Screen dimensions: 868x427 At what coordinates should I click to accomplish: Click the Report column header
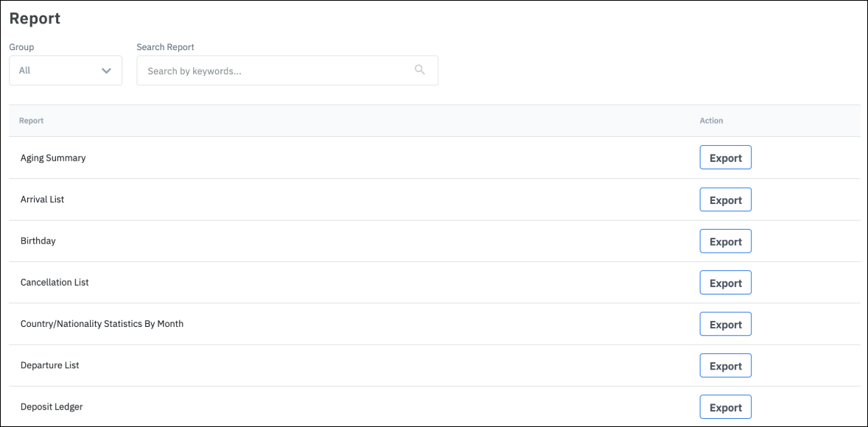point(31,121)
